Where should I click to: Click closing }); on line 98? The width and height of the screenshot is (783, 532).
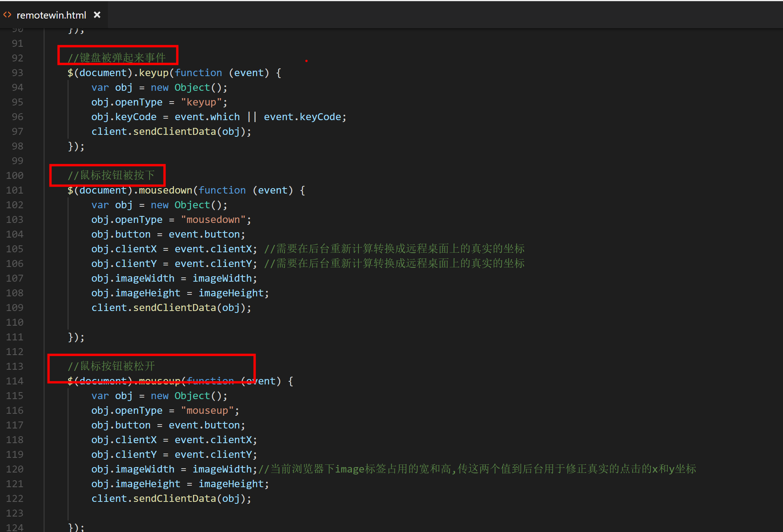click(x=76, y=146)
